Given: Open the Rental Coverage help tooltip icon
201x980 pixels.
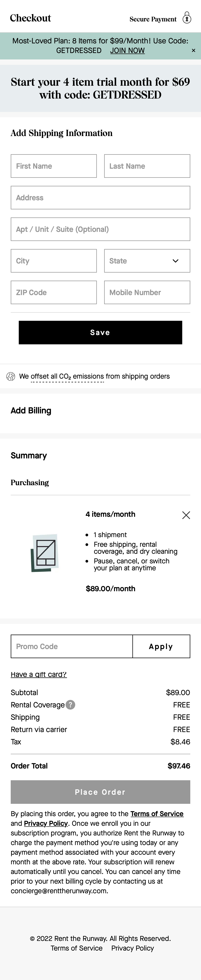Looking at the screenshot, I should tap(70, 705).
